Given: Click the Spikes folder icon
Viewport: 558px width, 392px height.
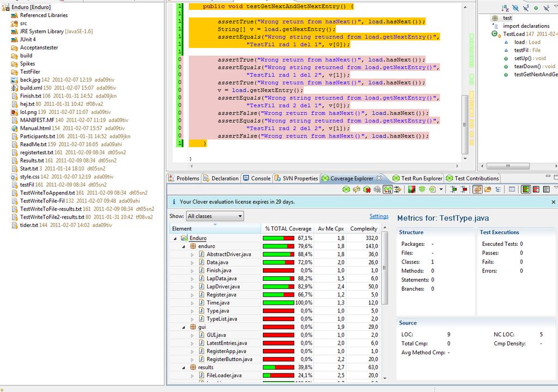Looking at the screenshot, I should click(x=14, y=64).
